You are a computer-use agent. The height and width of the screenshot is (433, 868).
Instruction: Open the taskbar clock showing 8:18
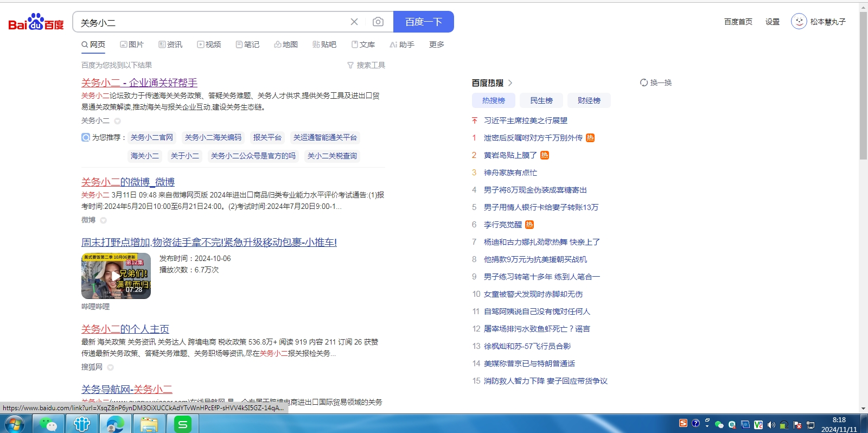click(839, 424)
